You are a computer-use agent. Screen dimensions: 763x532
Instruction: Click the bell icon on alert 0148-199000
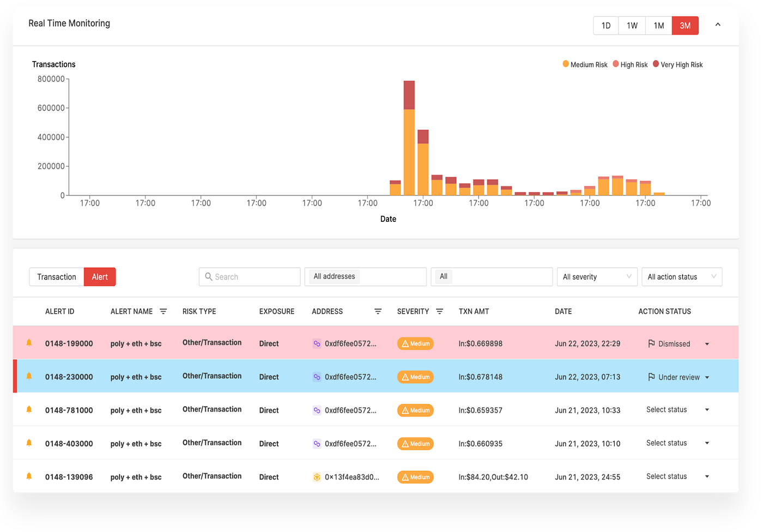coord(30,343)
